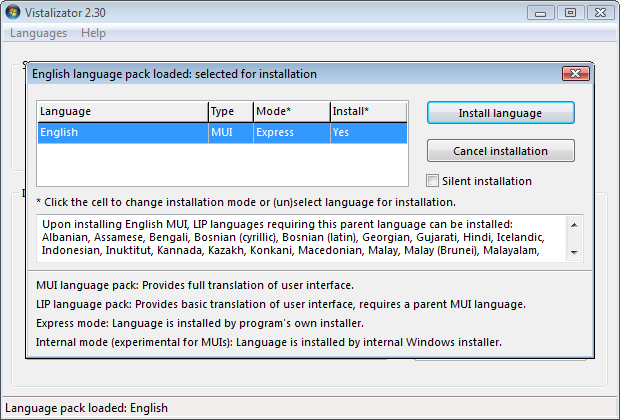Click the Language column header

(x=123, y=112)
